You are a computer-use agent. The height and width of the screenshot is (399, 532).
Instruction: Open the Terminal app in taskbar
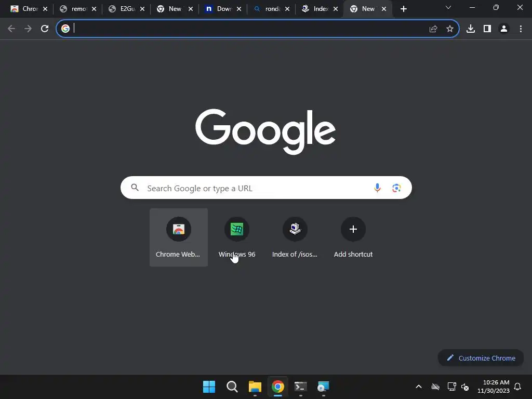tap(301, 387)
